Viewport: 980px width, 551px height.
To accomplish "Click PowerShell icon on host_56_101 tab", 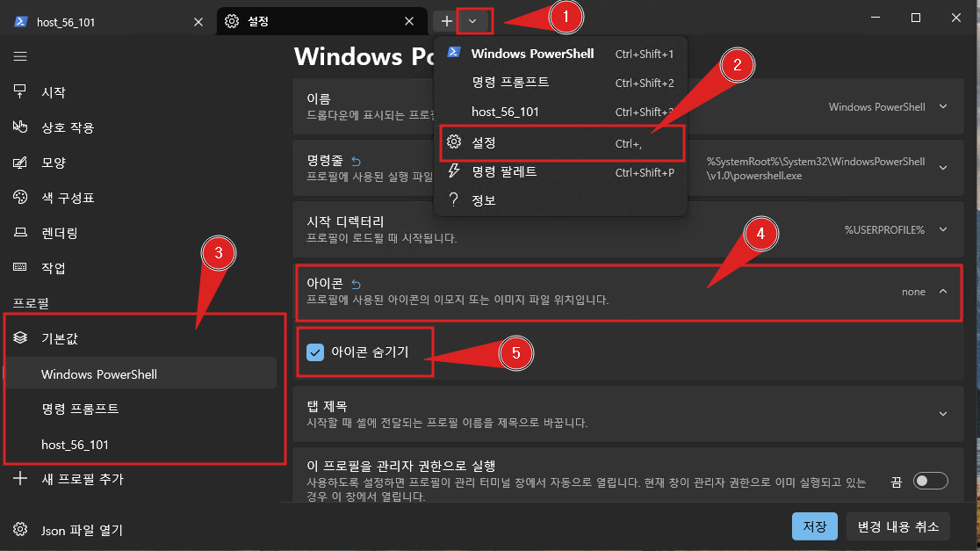I will click(20, 22).
